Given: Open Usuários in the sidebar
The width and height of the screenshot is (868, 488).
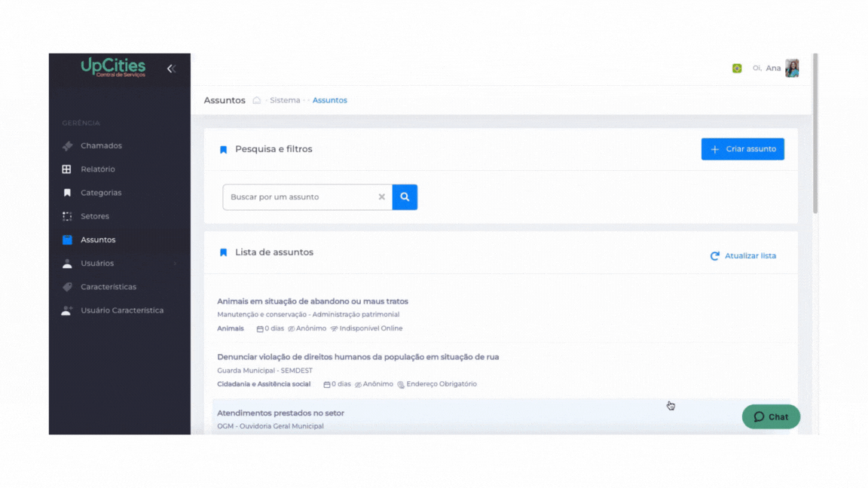Looking at the screenshot, I should (x=97, y=264).
